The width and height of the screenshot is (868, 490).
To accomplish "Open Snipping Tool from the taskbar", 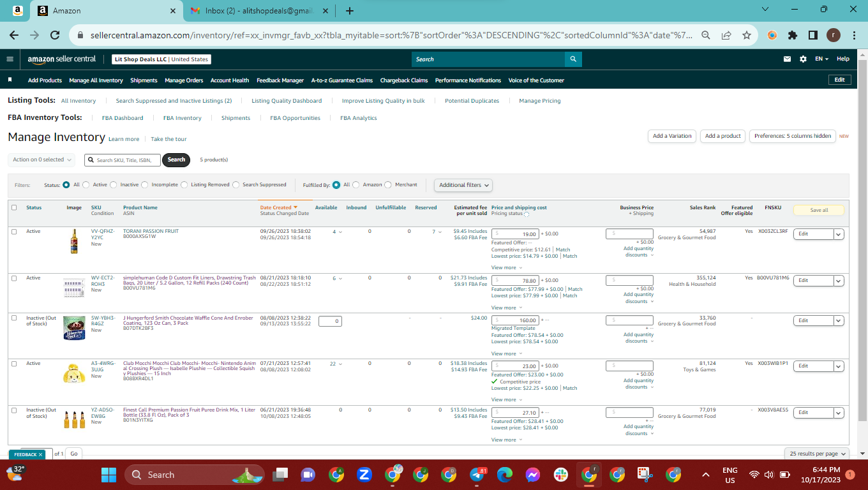I will pos(645,475).
